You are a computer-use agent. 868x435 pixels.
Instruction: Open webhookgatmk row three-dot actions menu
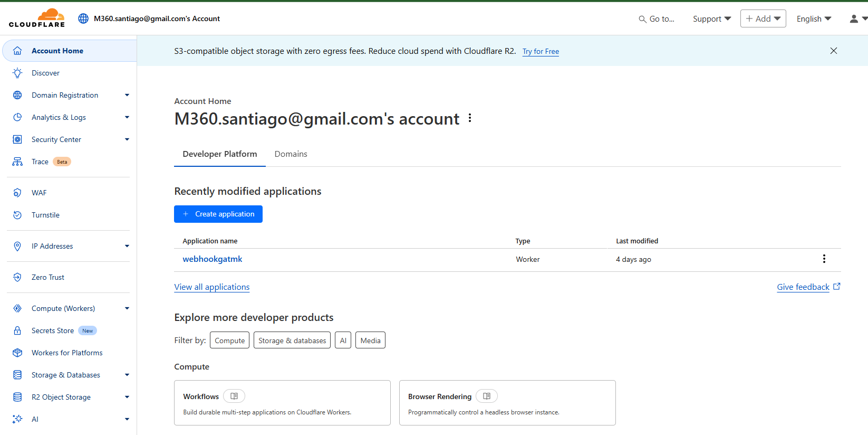824,259
